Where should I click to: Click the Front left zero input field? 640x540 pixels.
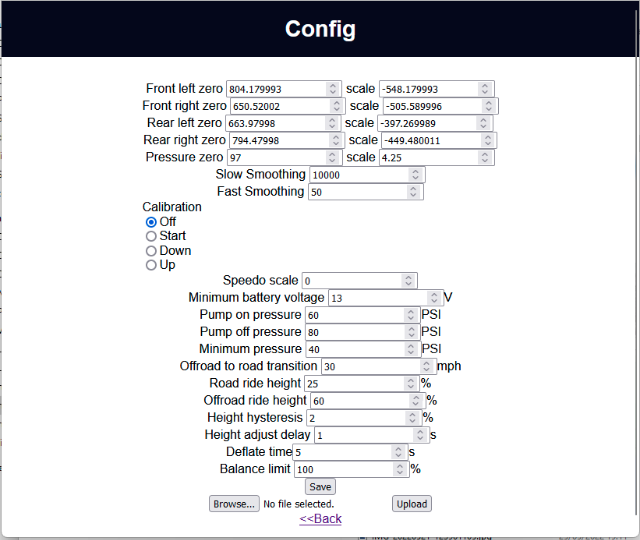pos(277,89)
